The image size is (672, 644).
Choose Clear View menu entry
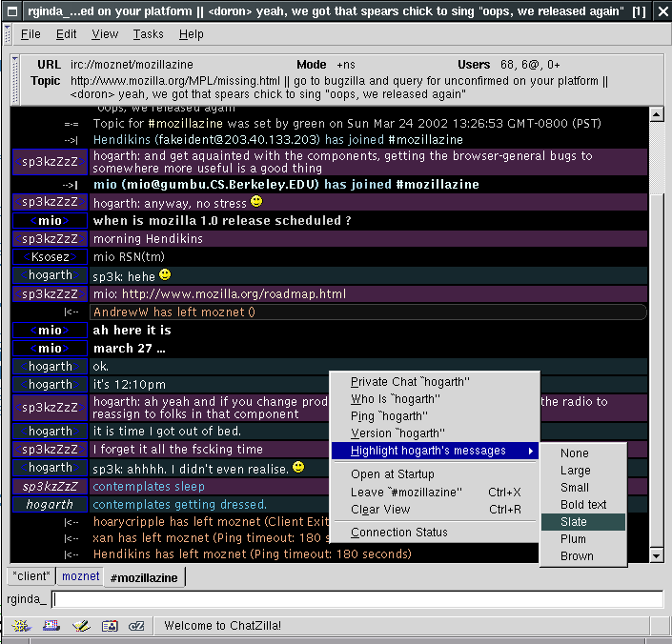click(x=434, y=509)
